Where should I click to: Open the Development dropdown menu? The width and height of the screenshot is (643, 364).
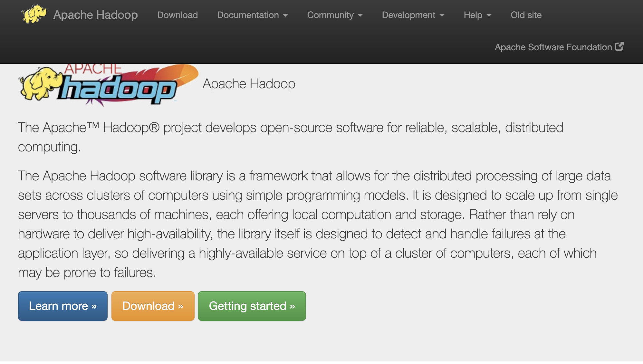[413, 15]
